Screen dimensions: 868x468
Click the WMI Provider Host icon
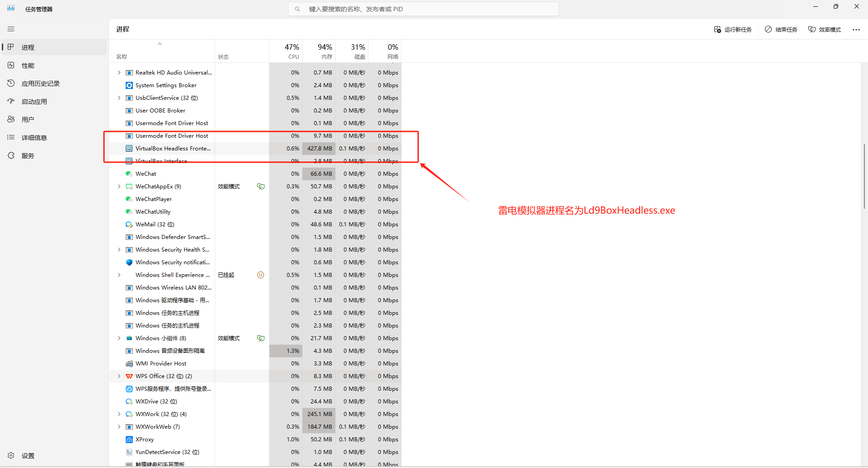point(129,364)
